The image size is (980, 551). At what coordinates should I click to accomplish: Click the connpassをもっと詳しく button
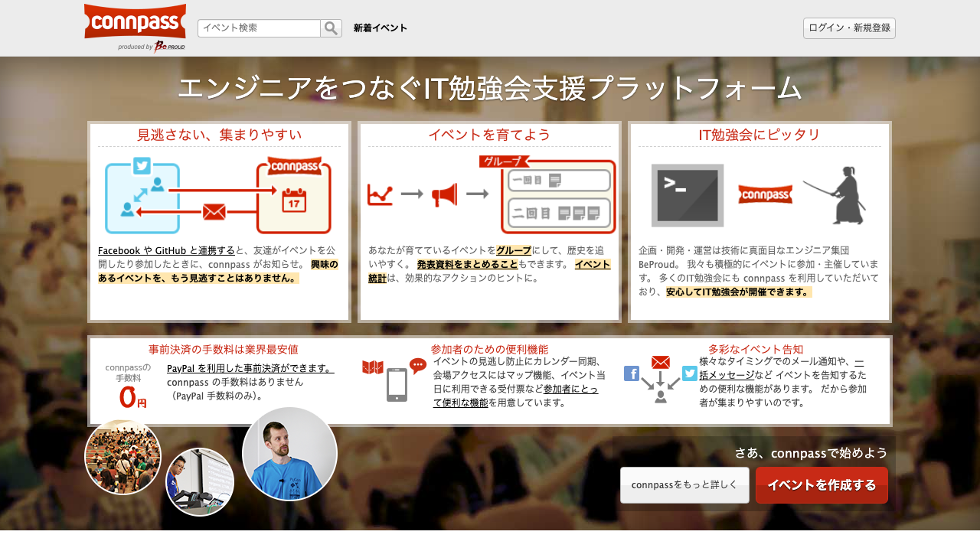pos(684,485)
